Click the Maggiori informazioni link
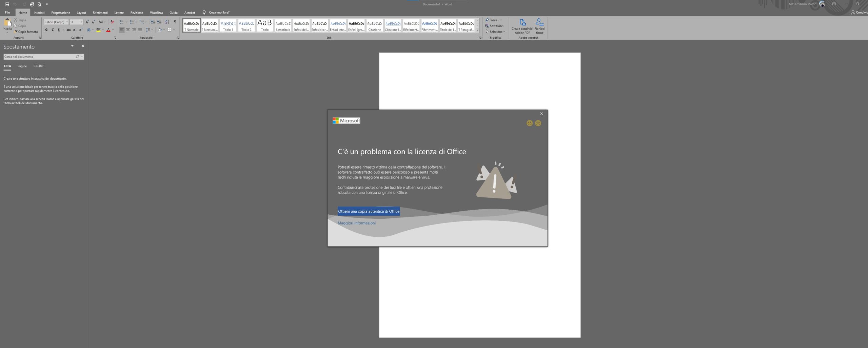Screen dimensions: 868x348 [x=357, y=223]
